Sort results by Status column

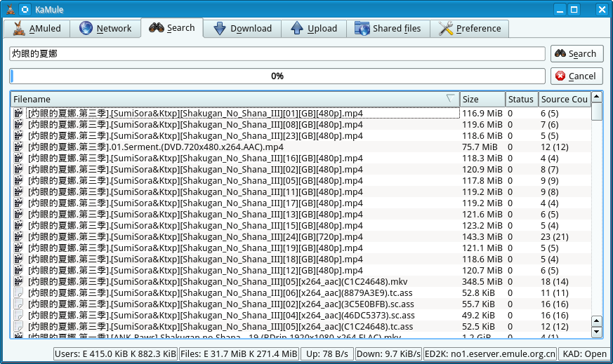tap(522, 99)
